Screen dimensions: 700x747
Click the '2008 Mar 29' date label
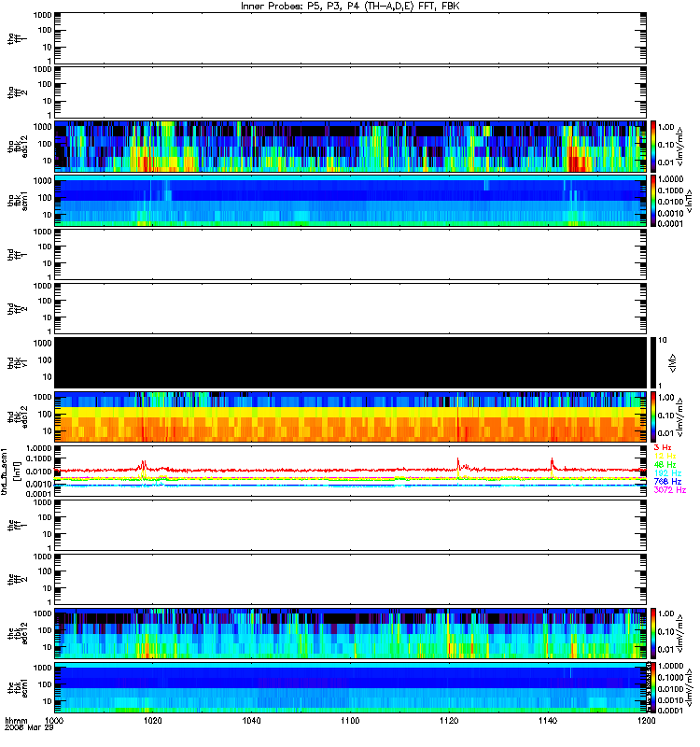pos(29,728)
